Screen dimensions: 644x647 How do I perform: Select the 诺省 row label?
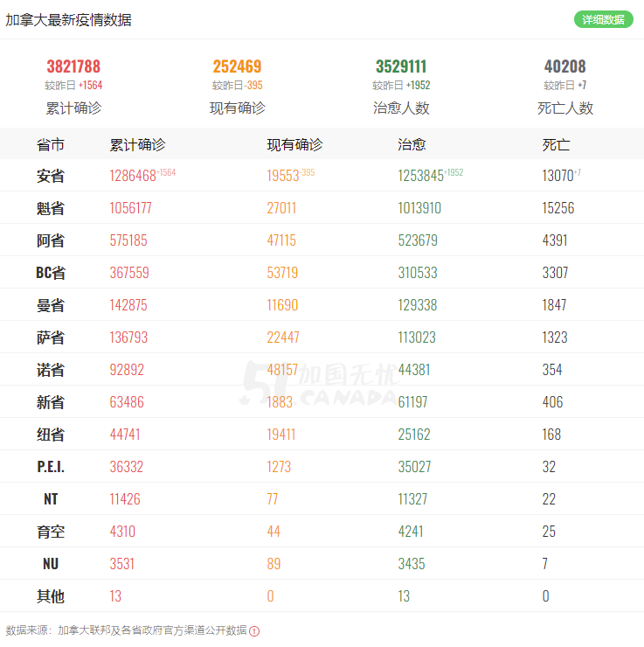point(51,370)
